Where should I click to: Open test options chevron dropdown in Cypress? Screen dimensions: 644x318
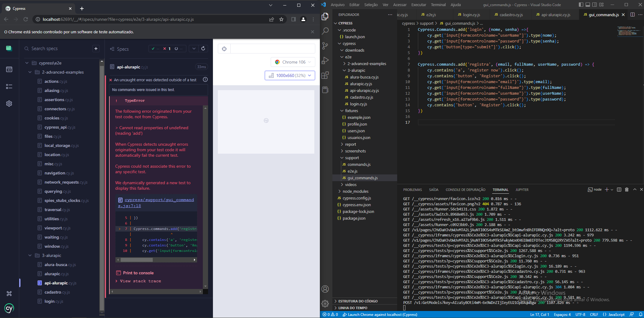194,49
